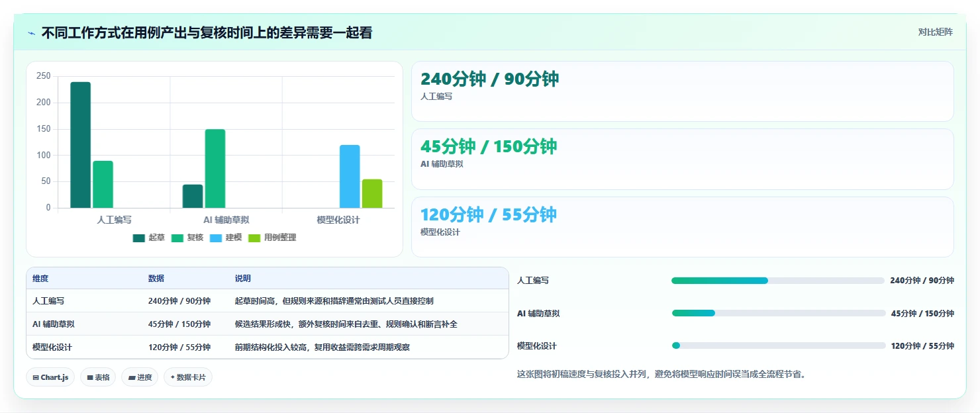Click the 人工编写 progress bar
Viewport: 980px width, 413px height.
[778, 281]
